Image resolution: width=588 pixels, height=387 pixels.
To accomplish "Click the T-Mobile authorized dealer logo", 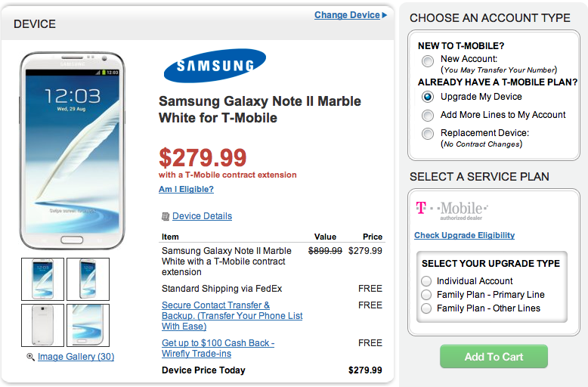I will coord(452,209).
